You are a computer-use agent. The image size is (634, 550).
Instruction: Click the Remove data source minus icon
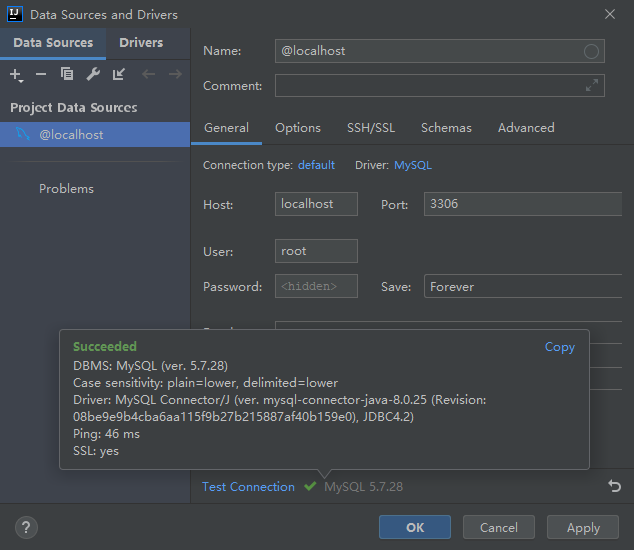point(41,75)
